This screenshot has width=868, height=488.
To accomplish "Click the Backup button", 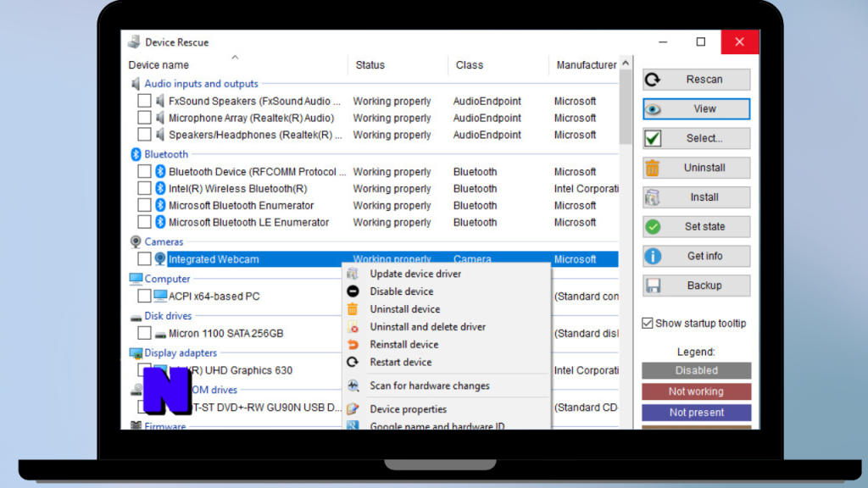I will click(697, 286).
